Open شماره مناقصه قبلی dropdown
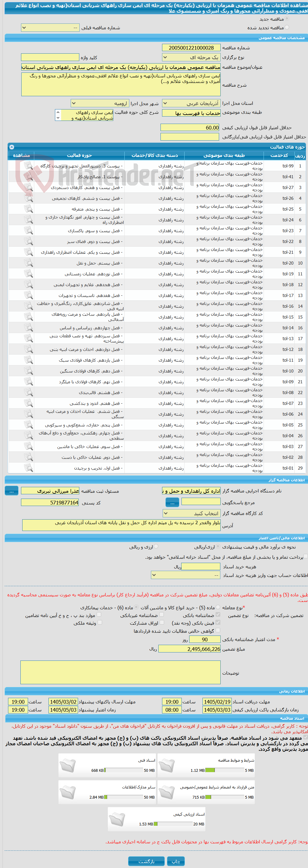Screen dimensions: 308x868 click(x=50, y=28)
